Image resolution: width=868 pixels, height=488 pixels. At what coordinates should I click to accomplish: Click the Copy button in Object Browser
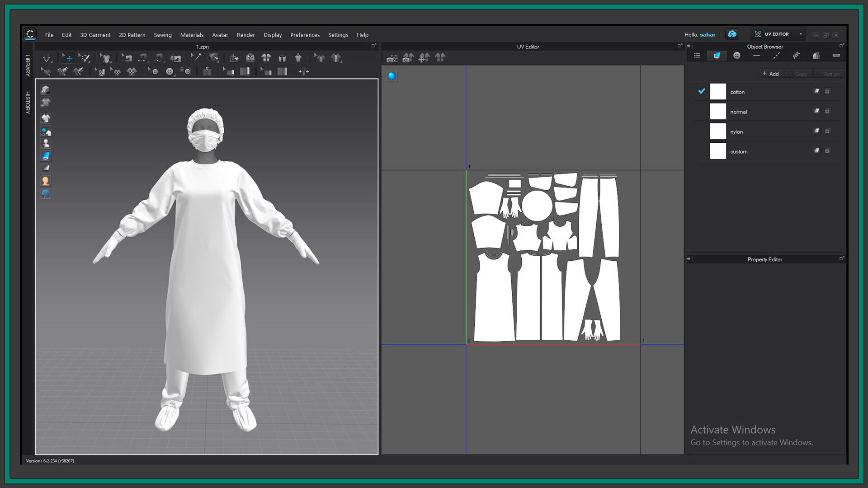point(798,74)
